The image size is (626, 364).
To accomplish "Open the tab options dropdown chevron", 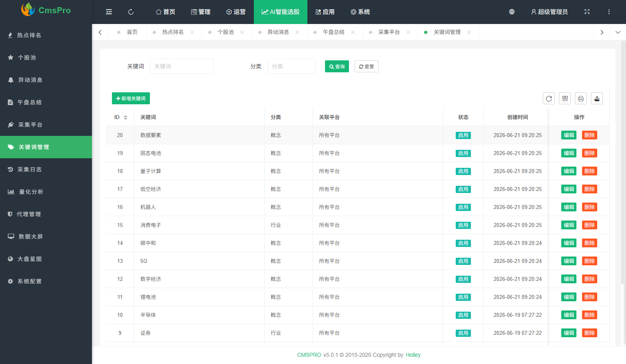I will pyautogui.click(x=618, y=32).
